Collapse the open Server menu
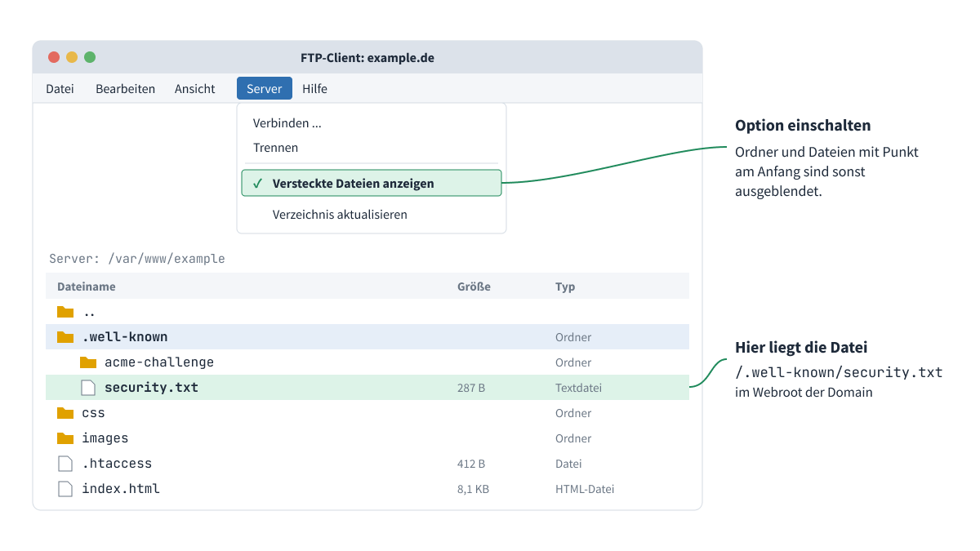980x551 pixels. pyautogui.click(x=265, y=89)
